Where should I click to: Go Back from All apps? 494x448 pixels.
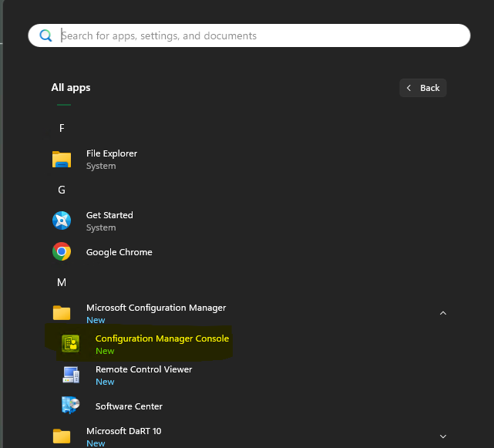click(x=423, y=88)
